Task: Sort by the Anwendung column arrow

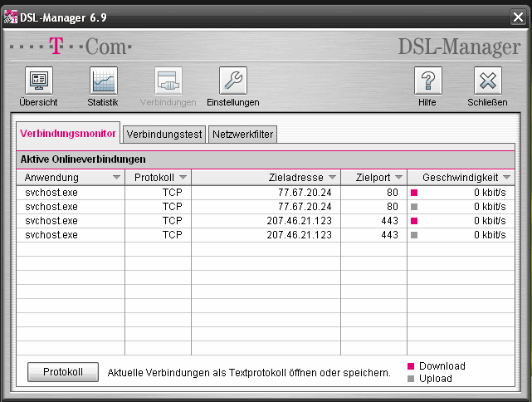Action: (x=116, y=177)
